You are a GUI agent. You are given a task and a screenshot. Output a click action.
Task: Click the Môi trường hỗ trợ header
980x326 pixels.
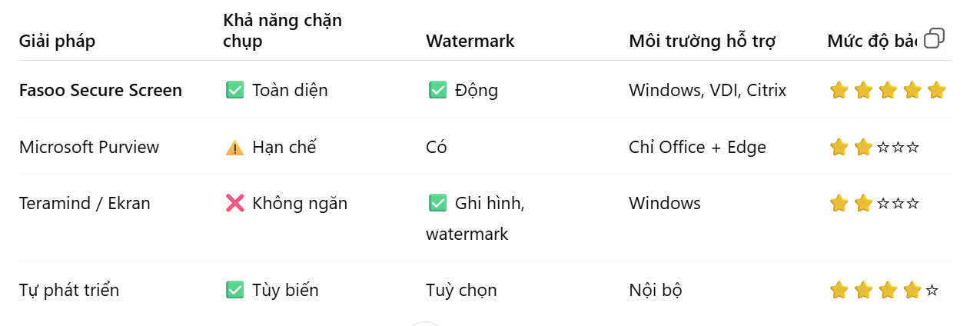click(x=702, y=41)
